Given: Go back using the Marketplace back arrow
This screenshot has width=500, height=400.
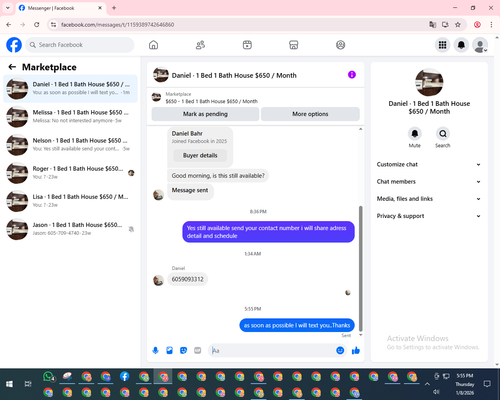Looking at the screenshot, I should point(12,67).
